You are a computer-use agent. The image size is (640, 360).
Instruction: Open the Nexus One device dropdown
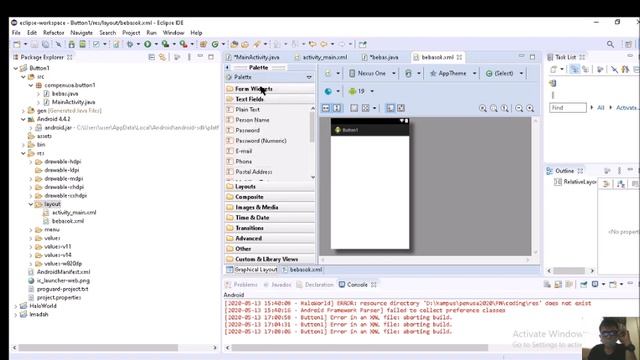pyautogui.click(x=393, y=73)
